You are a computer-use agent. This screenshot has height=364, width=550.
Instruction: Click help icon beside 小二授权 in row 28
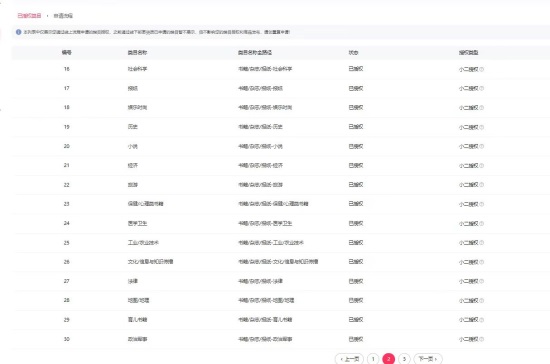coord(482,301)
